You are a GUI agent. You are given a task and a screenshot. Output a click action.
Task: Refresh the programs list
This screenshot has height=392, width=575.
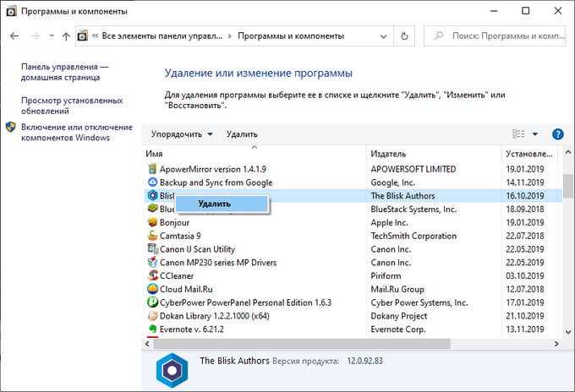(404, 35)
